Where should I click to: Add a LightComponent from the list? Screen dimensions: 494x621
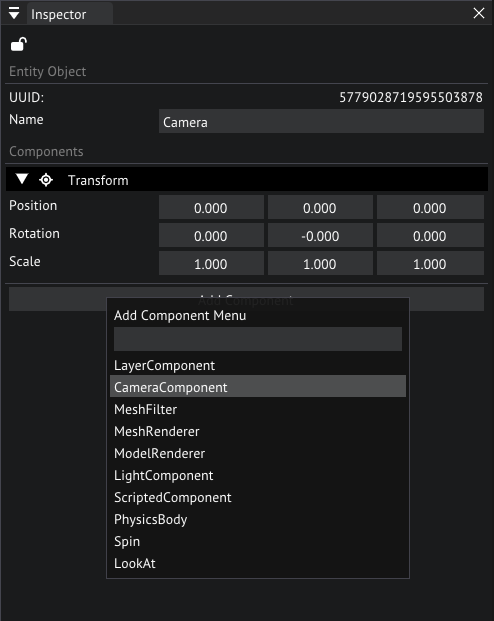point(258,475)
